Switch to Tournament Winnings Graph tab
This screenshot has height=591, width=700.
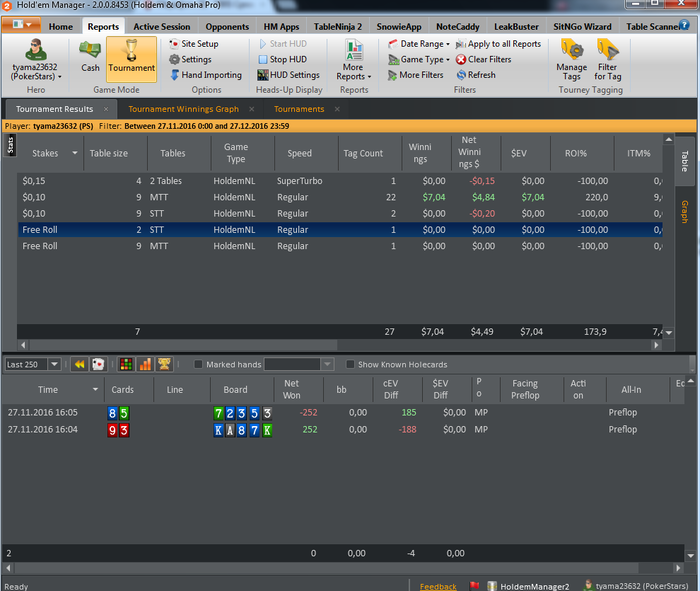[183, 109]
